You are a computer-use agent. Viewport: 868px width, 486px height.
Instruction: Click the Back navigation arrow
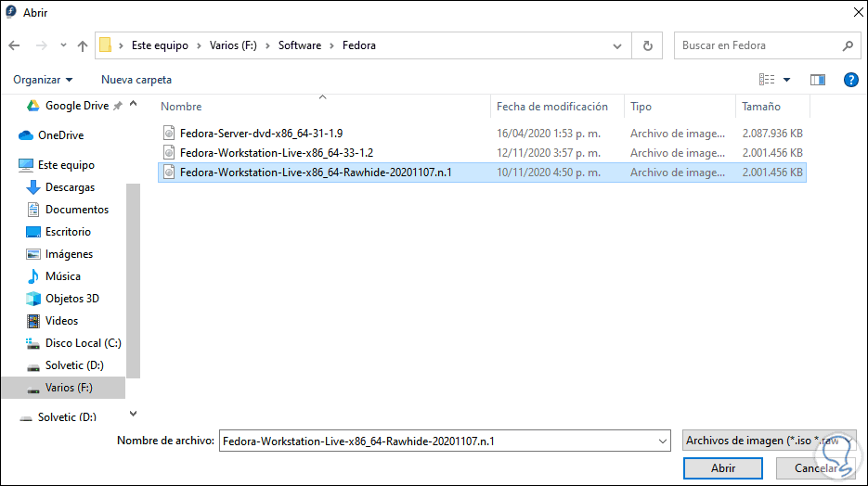click(x=14, y=45)
